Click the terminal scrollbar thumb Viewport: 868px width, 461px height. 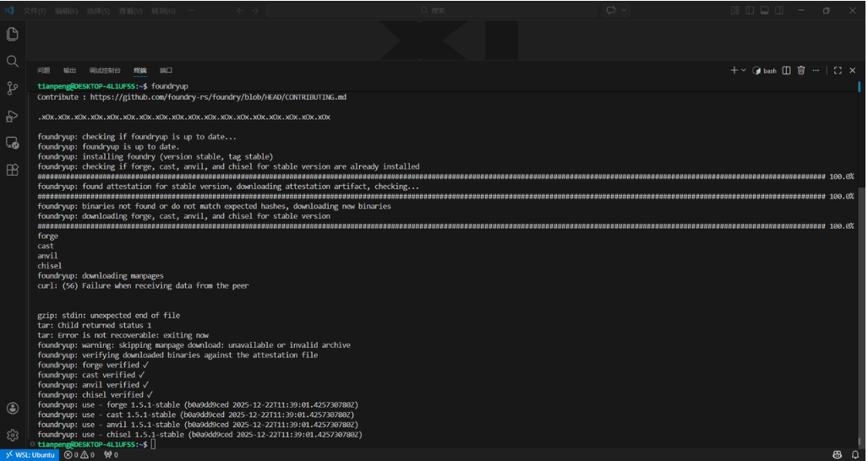pyautogui.click(x=860, y=317)
